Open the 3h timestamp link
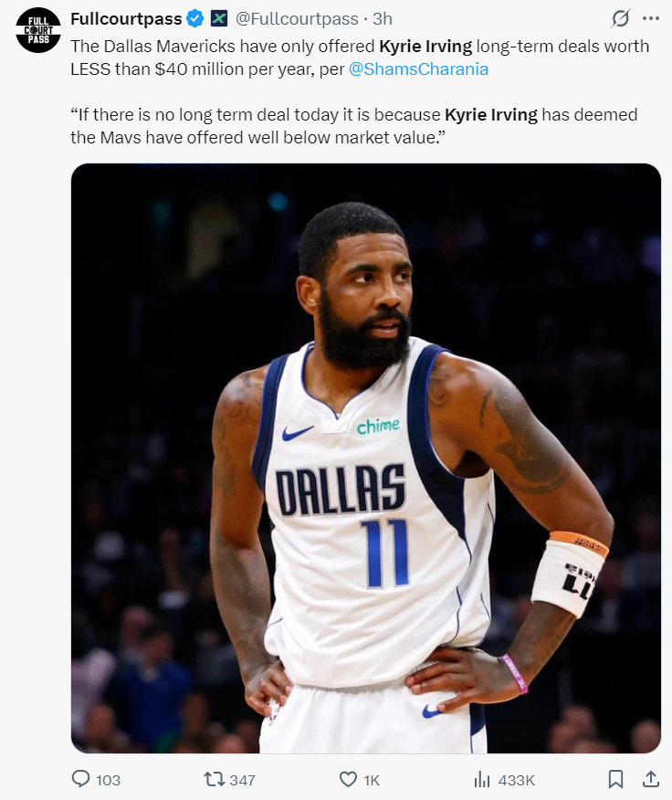The image size is (672, 800). coord(383,19)
